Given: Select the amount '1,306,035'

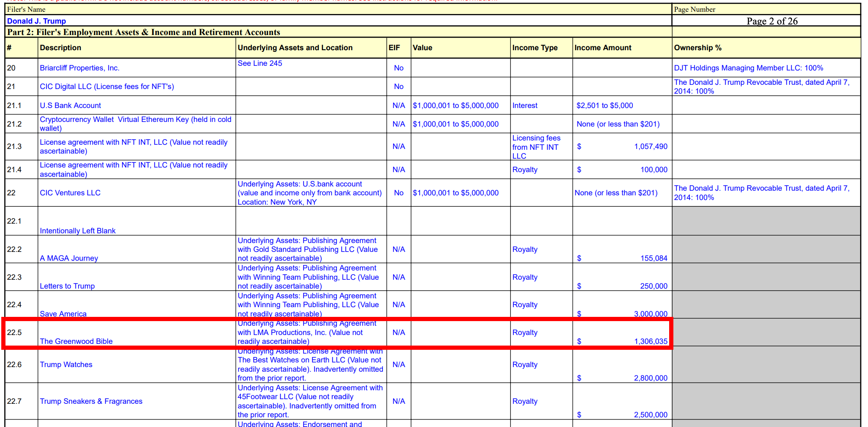Looking at the screenshot, I should [651, 341].
